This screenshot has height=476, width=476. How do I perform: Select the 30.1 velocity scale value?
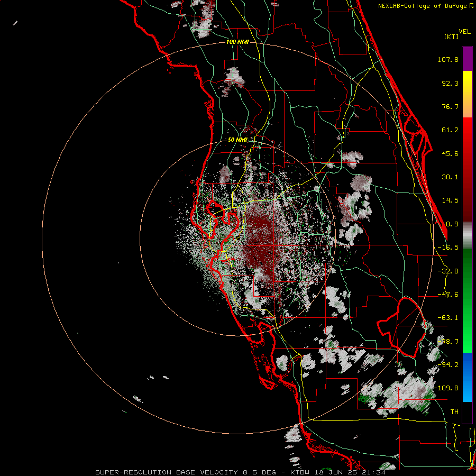[450, 177]
